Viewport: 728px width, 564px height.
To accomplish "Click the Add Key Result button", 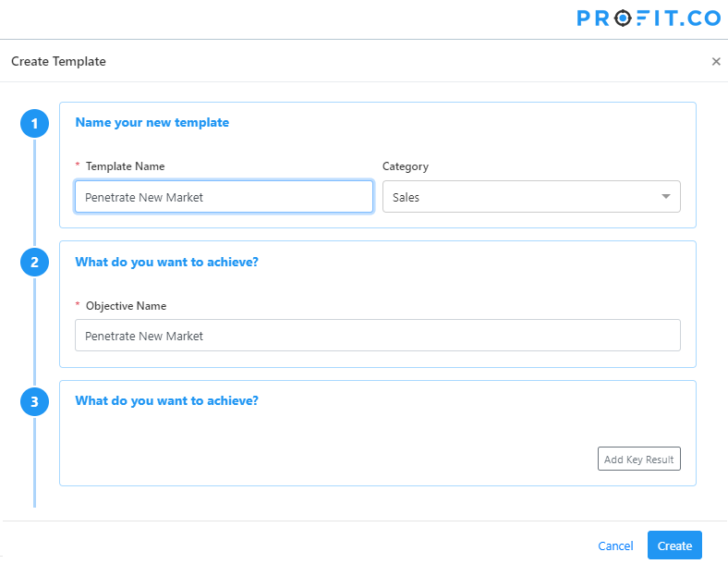I will coord(639,459).
